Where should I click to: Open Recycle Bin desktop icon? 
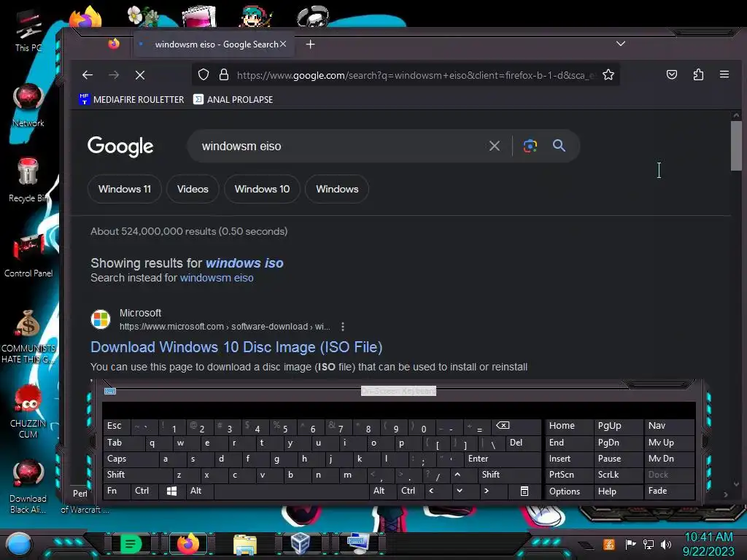tap(28, 181)
